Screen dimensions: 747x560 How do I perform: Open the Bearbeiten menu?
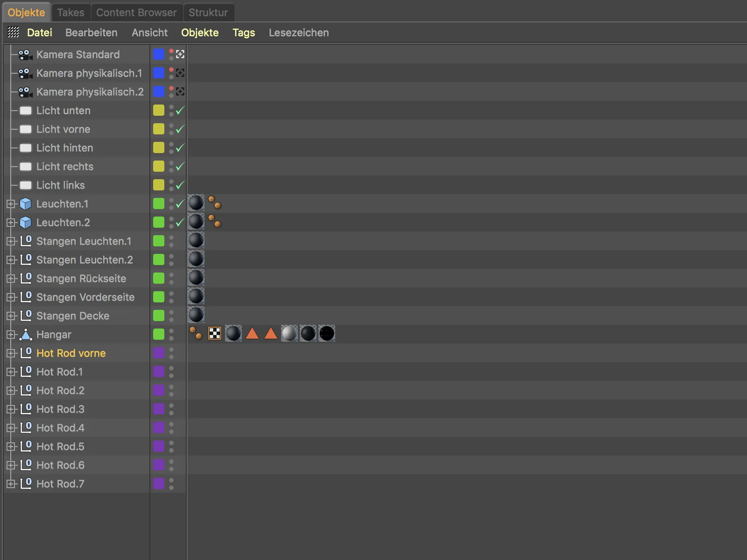pos(92,33)
